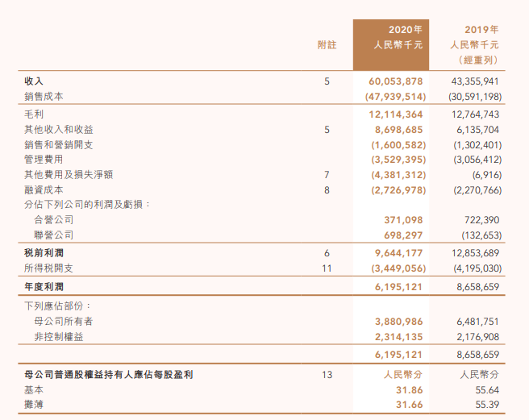Viewport: 529px width, 420px height.
Task: Select finance cost value (2,726,978)
Action: (398, 190)
